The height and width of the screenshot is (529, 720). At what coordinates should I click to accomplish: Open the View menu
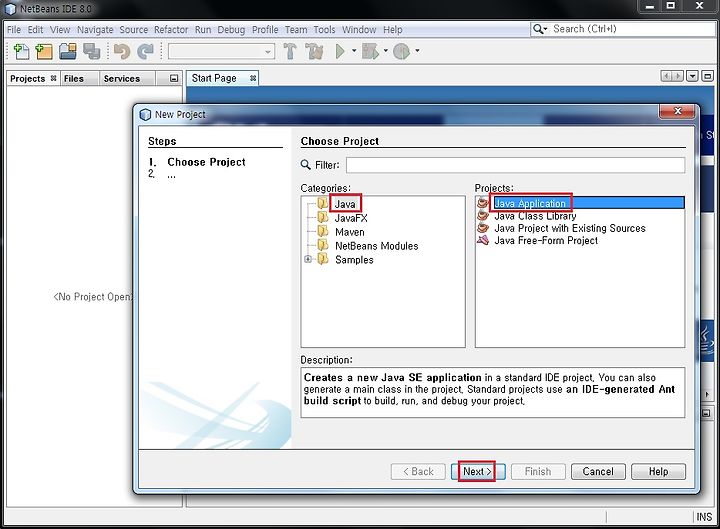(x=60, y=30)
